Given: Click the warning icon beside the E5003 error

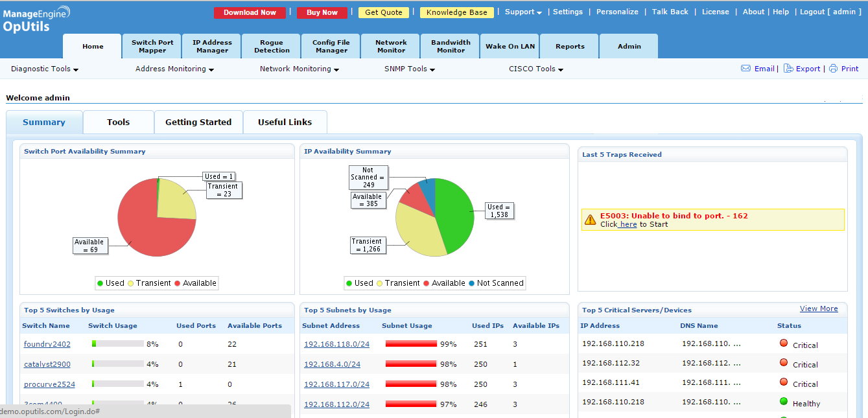Looking at the screenshot, I should tap(590, 220).
